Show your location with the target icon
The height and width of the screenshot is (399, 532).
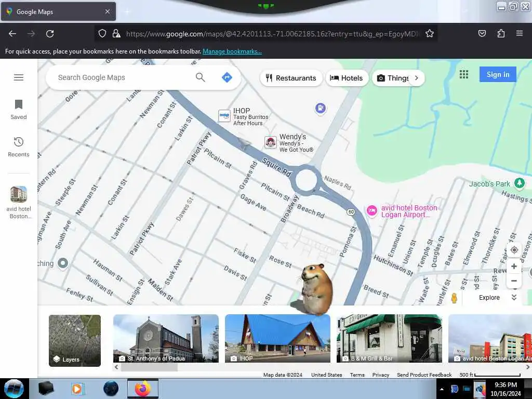pos(514,250)
